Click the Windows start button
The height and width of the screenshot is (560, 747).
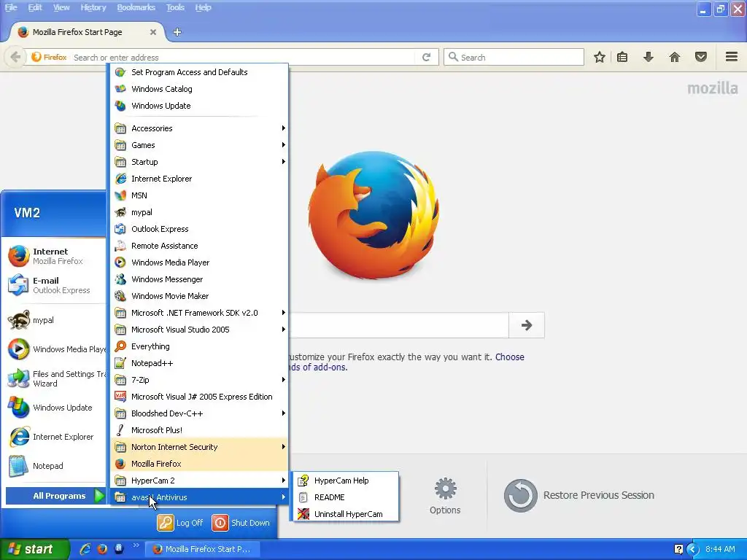point(34,549)
